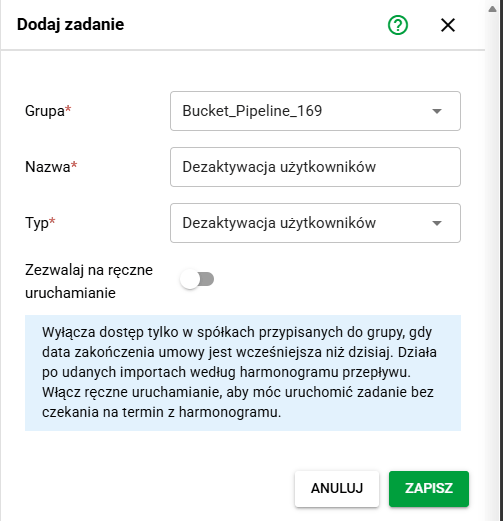
Task: Close the Dodaj zadanie dialog
Action: [x=448, y=25]
